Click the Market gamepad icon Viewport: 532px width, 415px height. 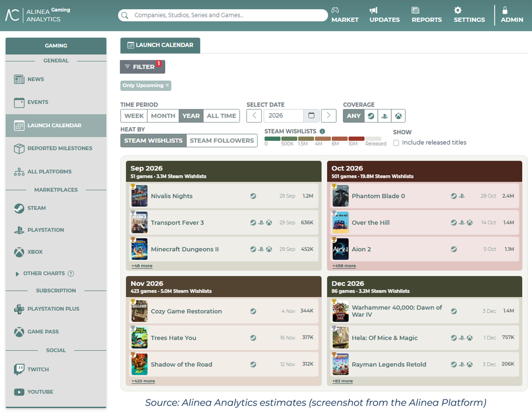335,10
